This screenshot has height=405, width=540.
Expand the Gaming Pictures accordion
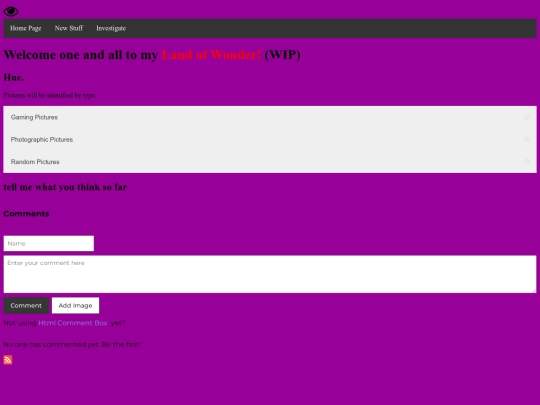click(270, 117)
